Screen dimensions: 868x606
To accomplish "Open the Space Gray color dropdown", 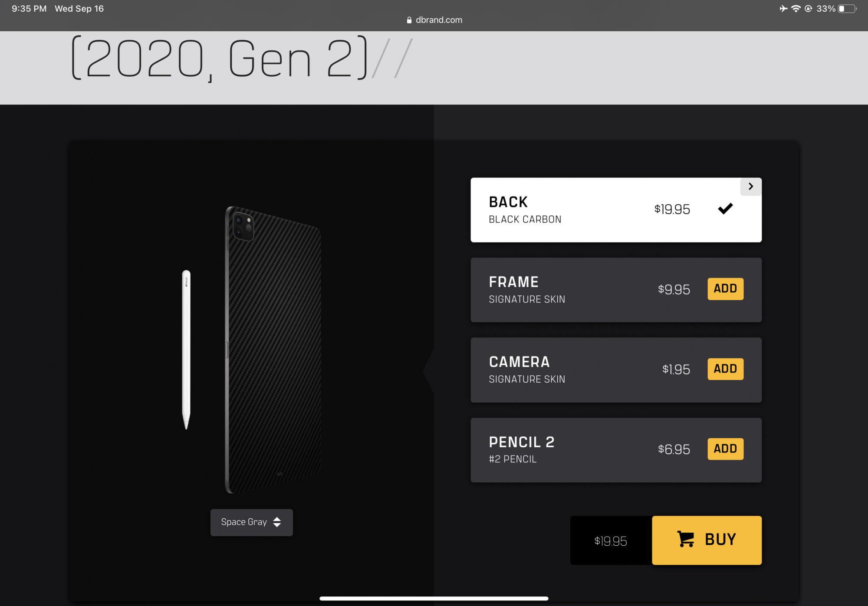I will (251, 522).
